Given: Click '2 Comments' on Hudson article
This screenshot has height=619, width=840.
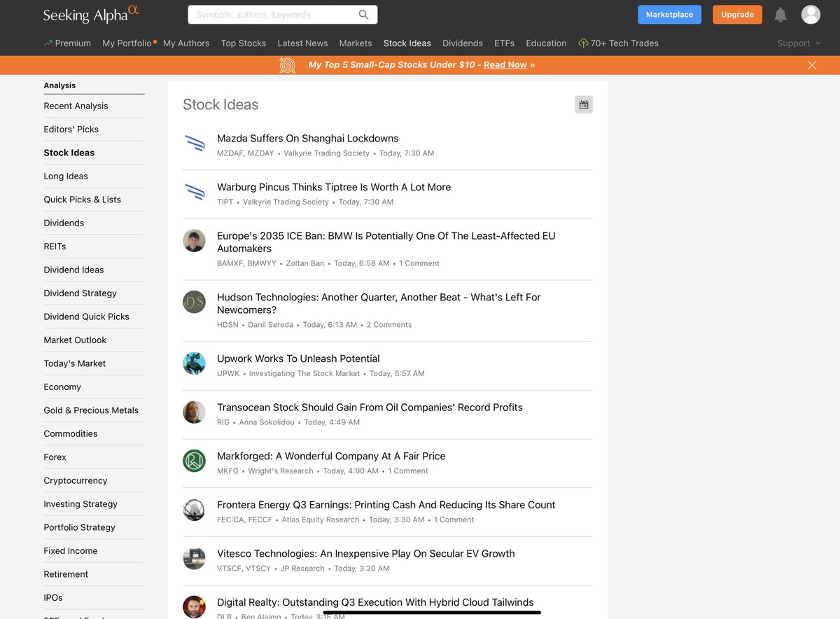Looking at the screenshot, I should pos(389,325).
